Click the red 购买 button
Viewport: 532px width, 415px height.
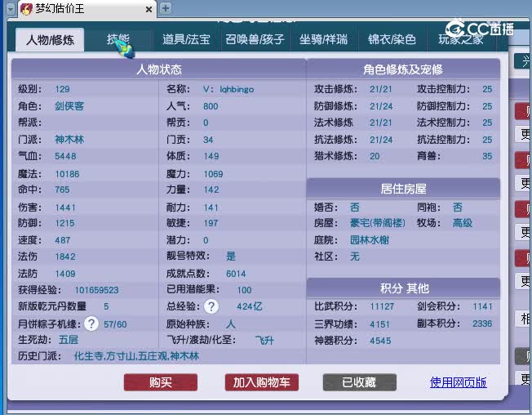(161, 382)
